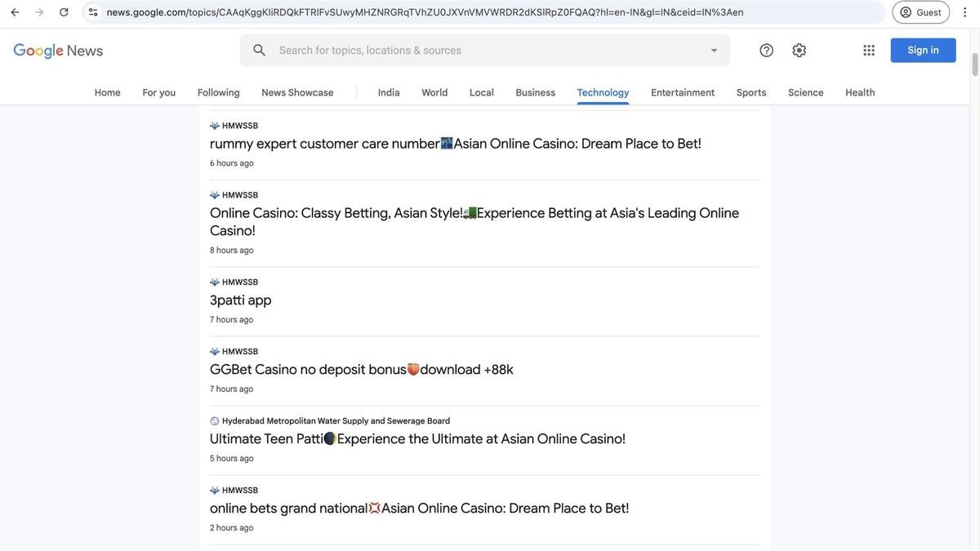Viewport: 980px width, 551px height.
Task: Open the Guest profile menu
Action: (x=921, y=12)
